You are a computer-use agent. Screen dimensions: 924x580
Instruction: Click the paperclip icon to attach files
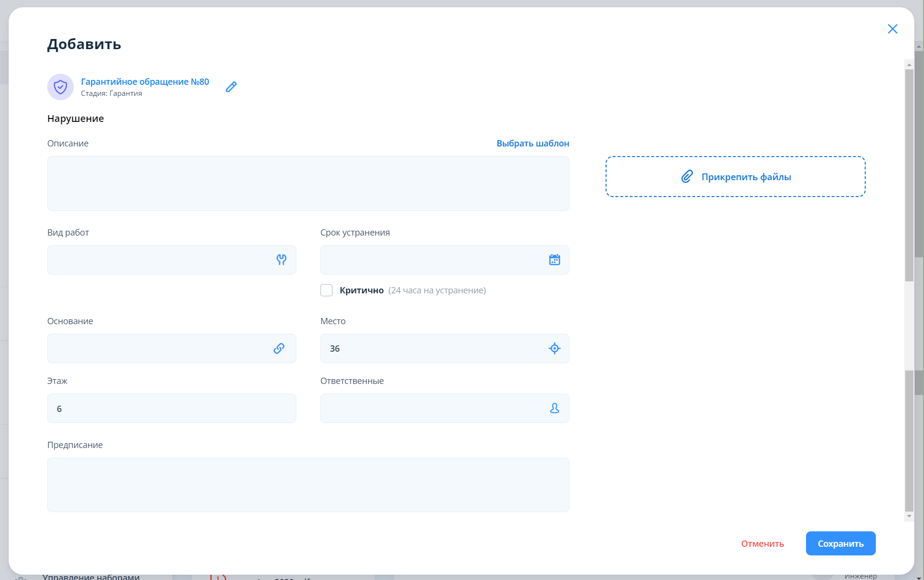pos(687,177)
